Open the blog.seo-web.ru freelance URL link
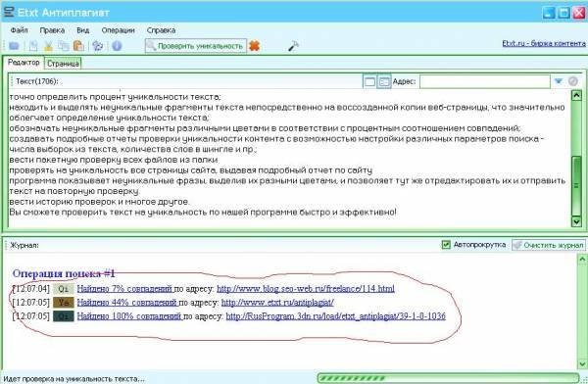 (x=306, y=289)
